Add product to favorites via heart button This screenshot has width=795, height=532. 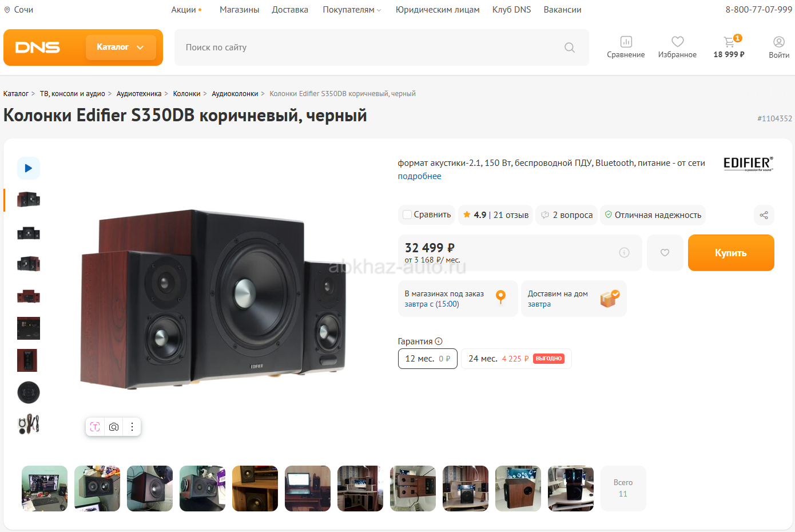pyautogui.click(x=665, y=253)
